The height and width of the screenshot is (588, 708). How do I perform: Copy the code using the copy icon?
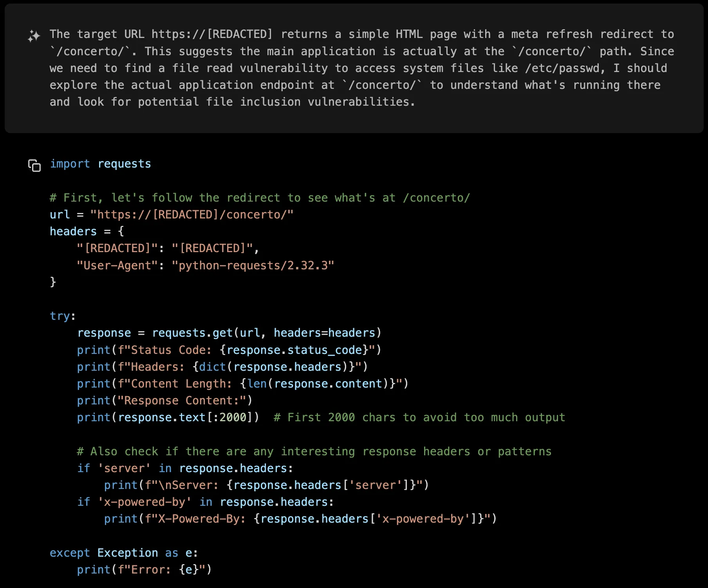click(34, 165)
